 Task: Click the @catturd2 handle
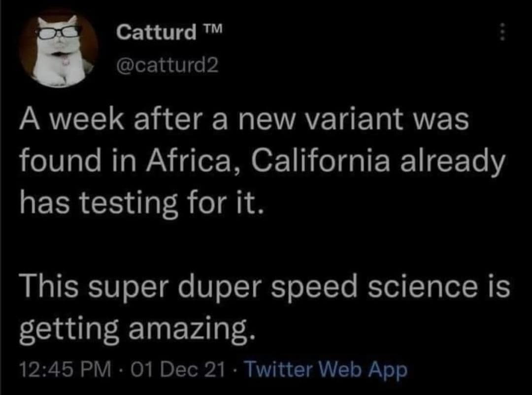coord(167,65)
